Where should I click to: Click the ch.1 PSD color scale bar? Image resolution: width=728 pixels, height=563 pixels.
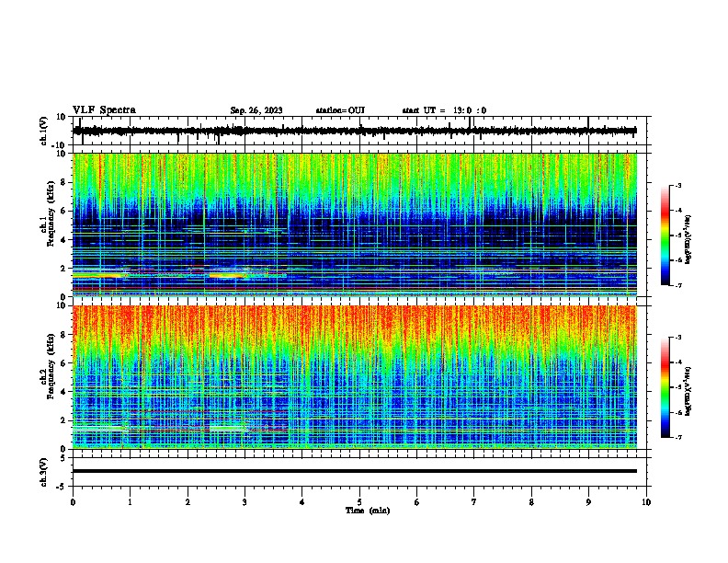coord(665,236)
